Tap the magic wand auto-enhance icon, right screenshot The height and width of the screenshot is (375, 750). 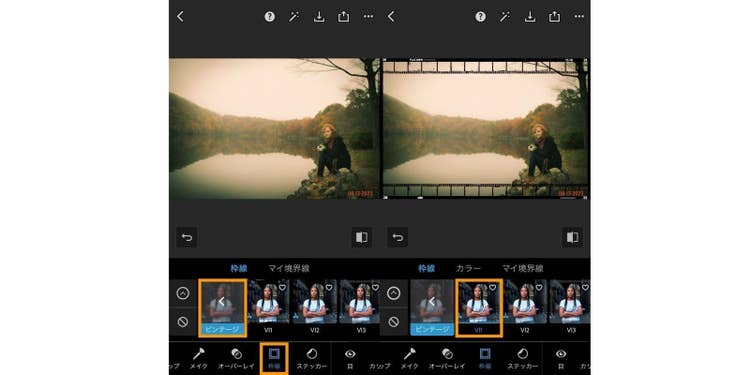tap(505, 17)
